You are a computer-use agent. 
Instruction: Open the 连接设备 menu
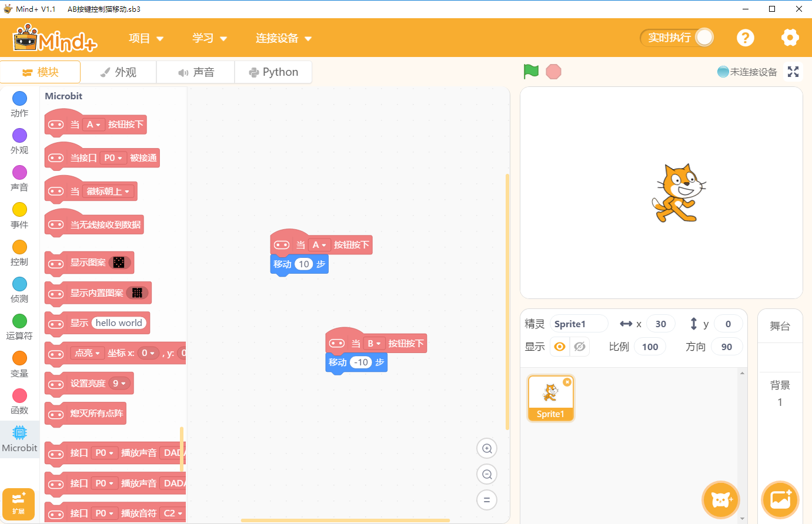283,38
